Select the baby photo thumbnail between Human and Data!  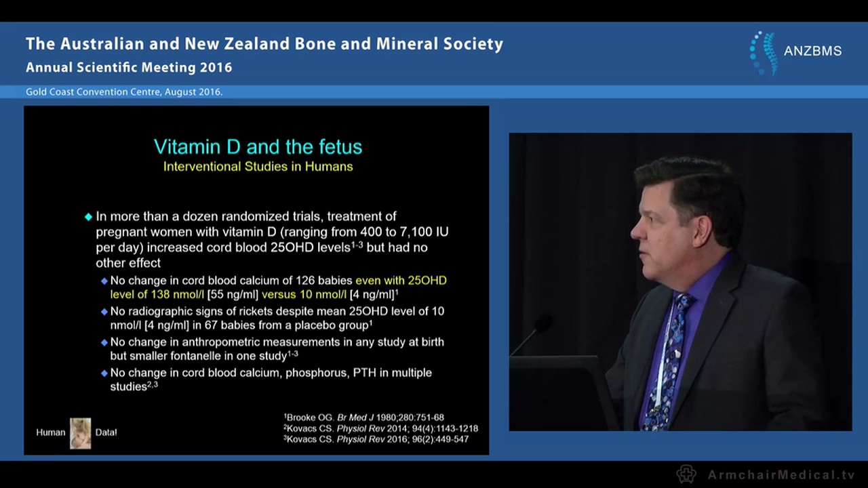point(80,432)
